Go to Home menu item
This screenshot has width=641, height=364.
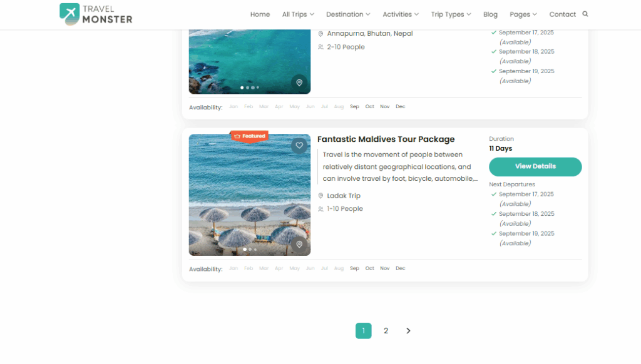260,14
